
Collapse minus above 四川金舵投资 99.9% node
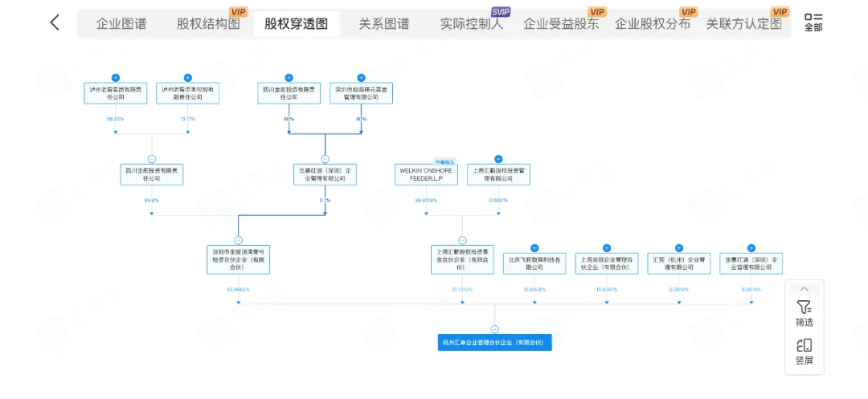[x=152, y=159]
